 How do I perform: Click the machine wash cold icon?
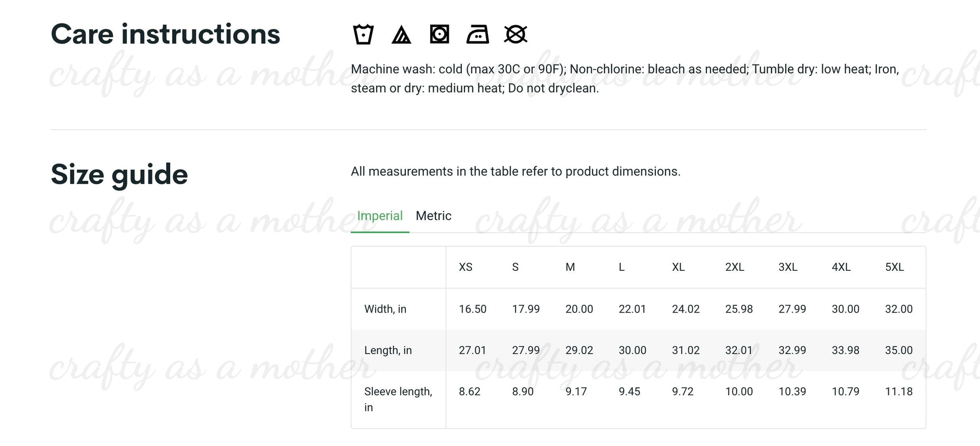[x=363, y=35]
